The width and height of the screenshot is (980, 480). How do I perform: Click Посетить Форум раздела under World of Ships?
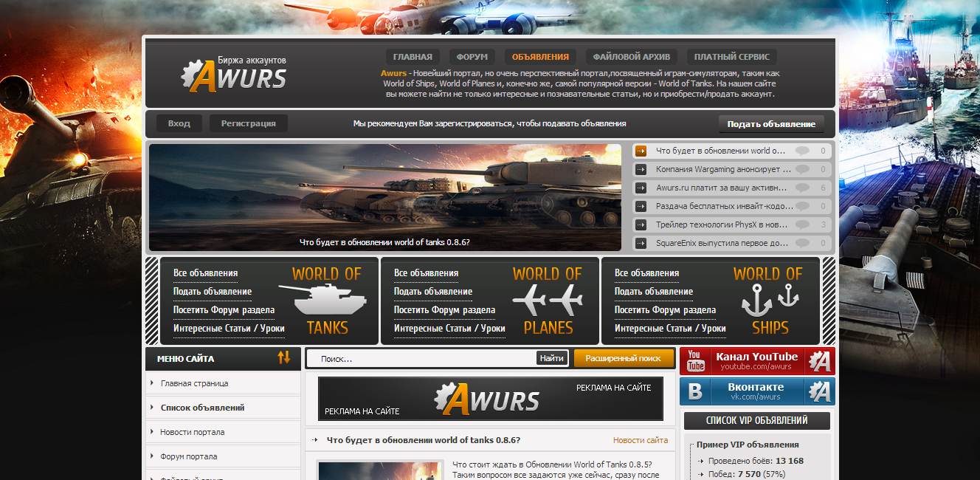664,309
